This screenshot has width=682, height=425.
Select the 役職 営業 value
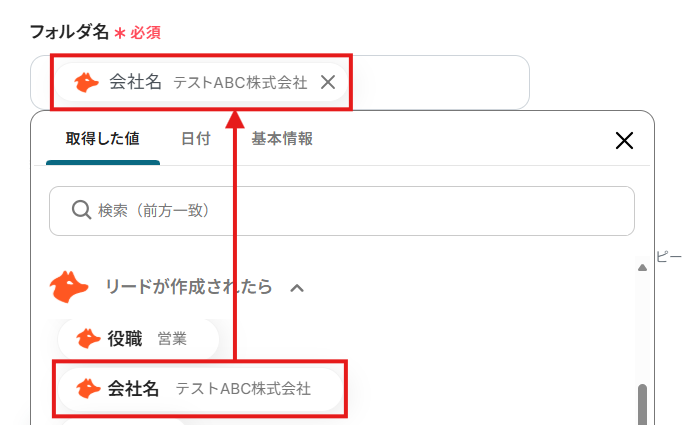(x=138, y=339)
